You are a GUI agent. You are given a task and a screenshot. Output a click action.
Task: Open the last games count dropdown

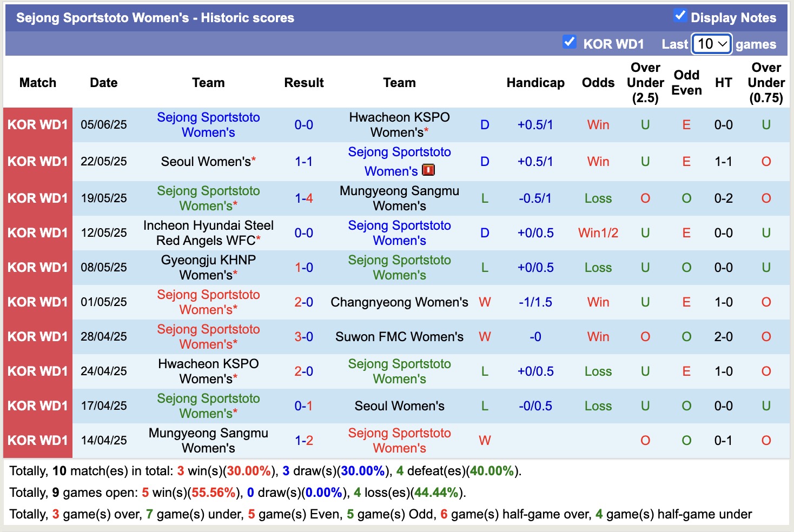[711, 43]
